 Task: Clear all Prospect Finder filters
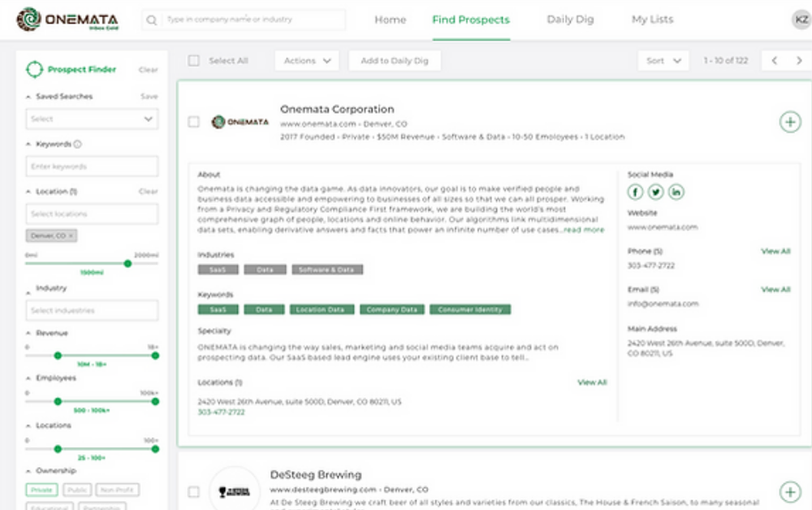pyautogui.click(x=148, y=70)
